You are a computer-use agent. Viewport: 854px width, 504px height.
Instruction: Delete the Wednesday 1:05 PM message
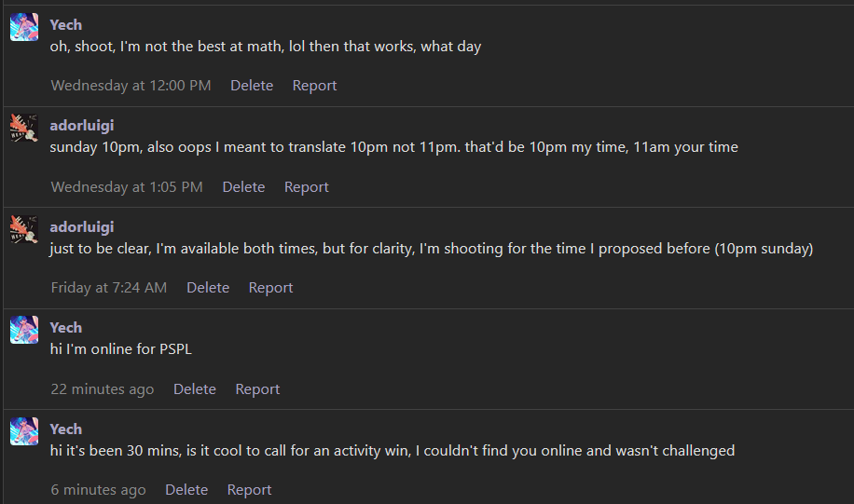pyautogui.click(x=243, y=186)
